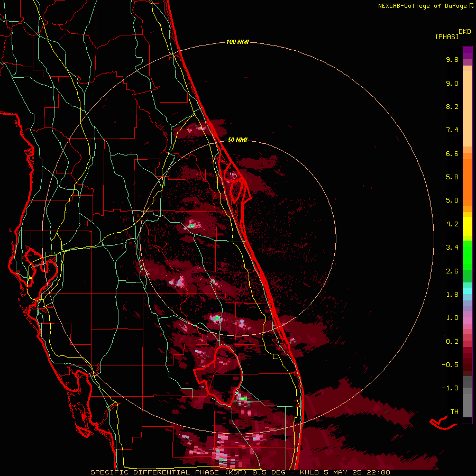Screen dimensions: 476x476
Task: Click the 50 NMI range ring label
Action: [237, 140]
